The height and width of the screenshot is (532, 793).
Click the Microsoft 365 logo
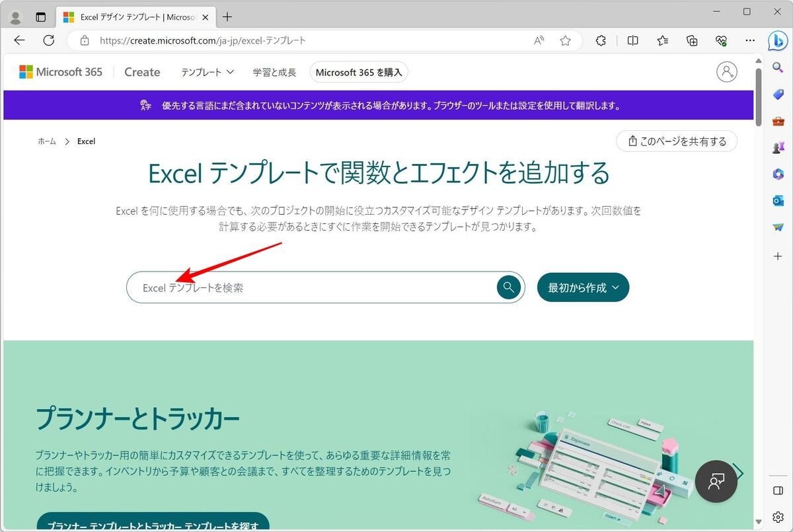(x=61, y=72)
